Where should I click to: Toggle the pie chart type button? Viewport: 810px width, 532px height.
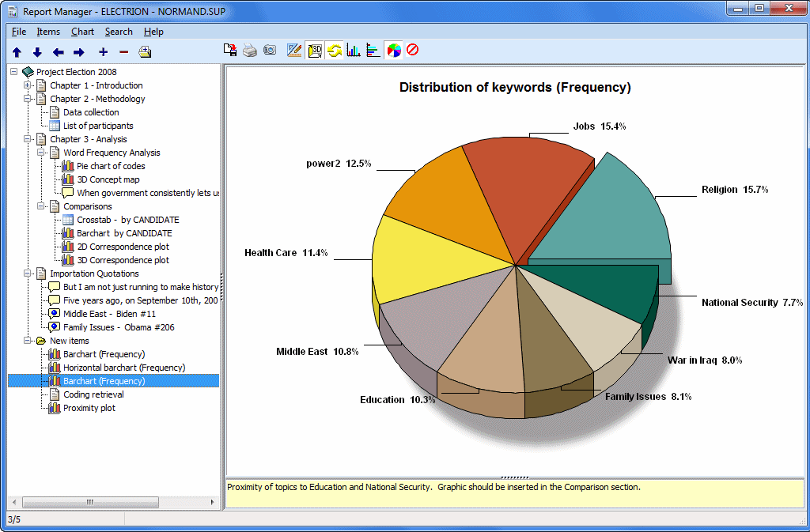pyautogui.click(x=393, y=51)
